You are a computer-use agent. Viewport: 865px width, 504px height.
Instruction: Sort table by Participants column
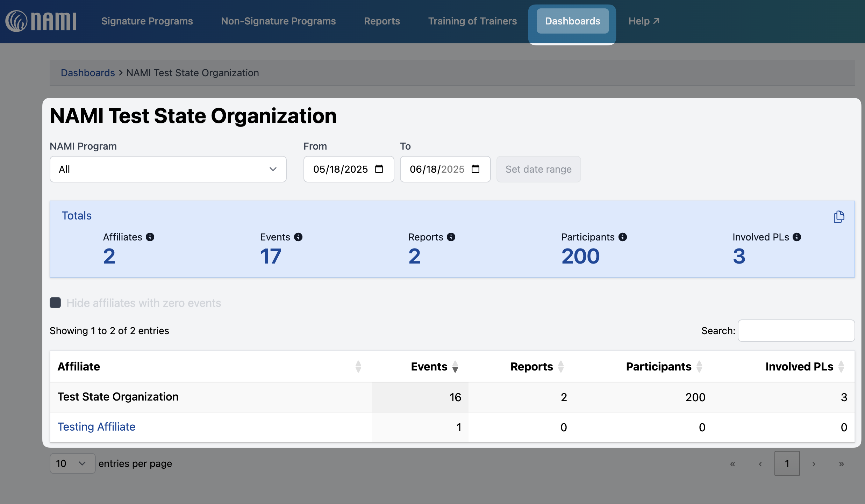699,366
